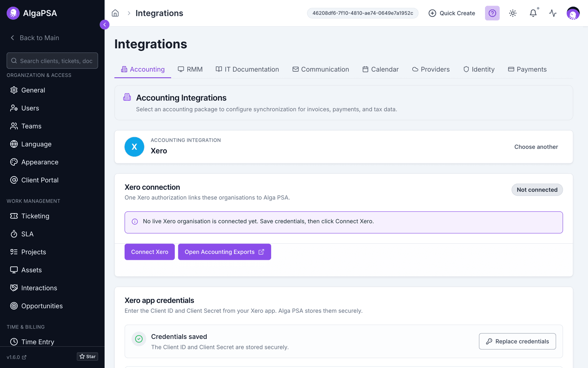Viewport: 588px width, 368px height.
Task: Click the Not connected status badge
Action: pos(537,190)
